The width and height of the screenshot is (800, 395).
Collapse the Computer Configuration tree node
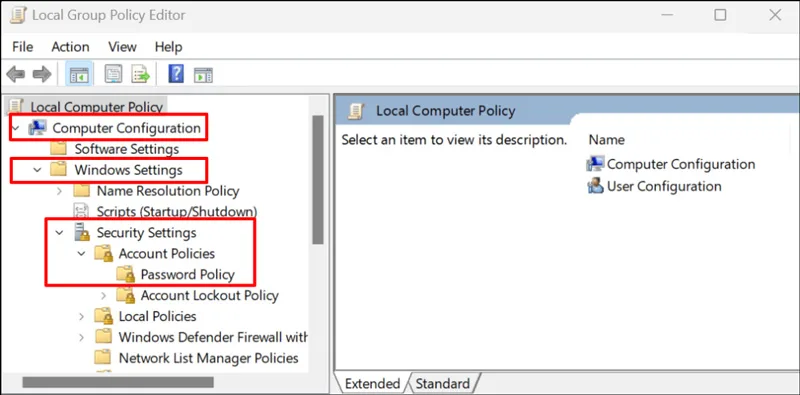[x=15, y=128]
